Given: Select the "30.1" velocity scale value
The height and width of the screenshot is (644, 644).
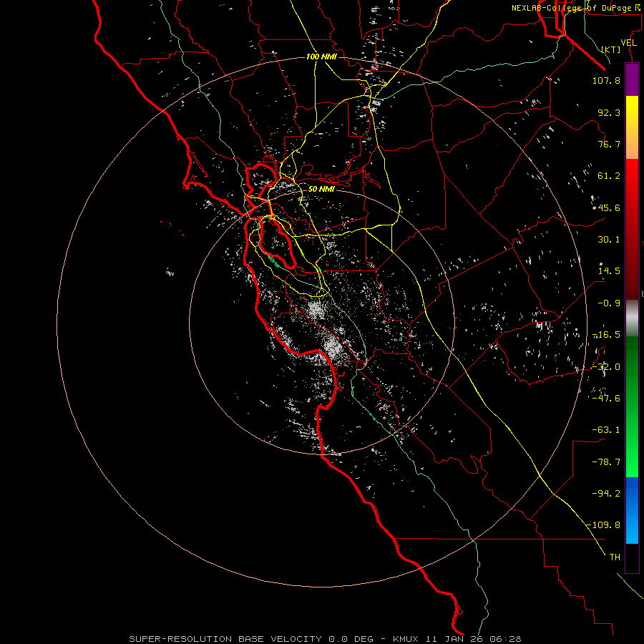Looking at the screenshot, I should tap(609, 240).
